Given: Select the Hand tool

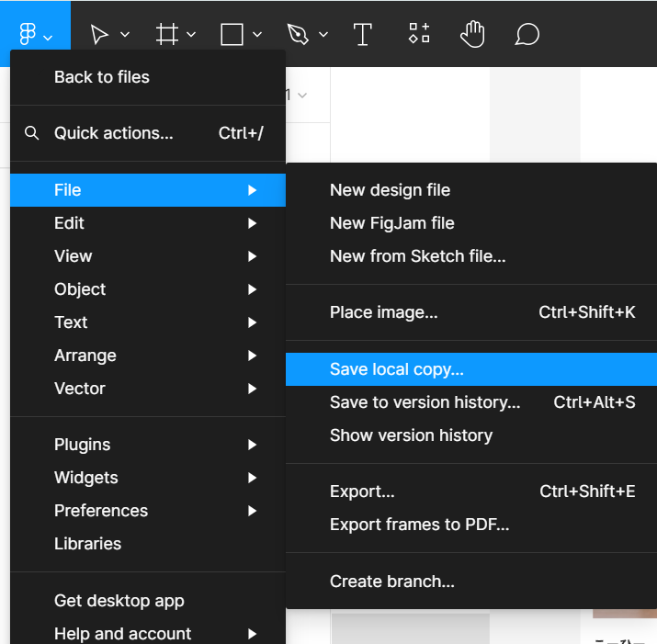Looking at the screenshot, I should point(472,35).
